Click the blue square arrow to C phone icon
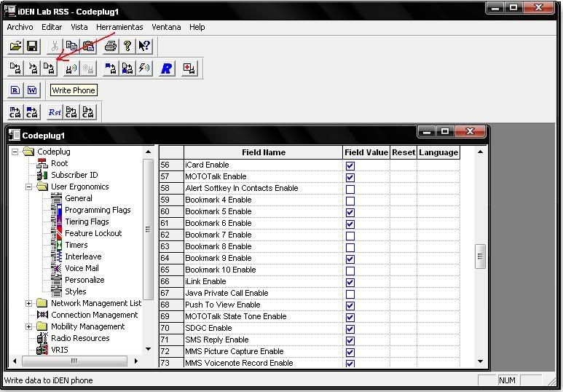The height and width of the screenshot is (392, 563). (x=32, y=112)
